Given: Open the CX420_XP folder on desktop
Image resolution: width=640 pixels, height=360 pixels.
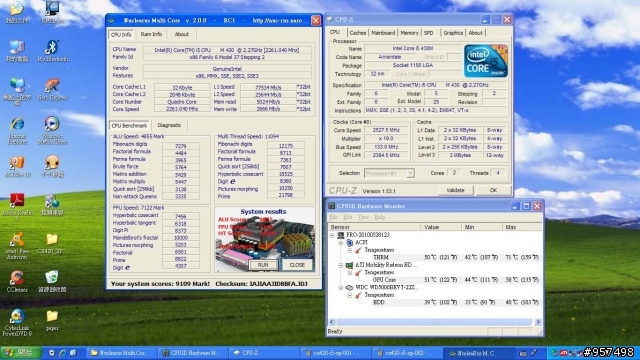Looking at the screenshot, I should 52,243.
